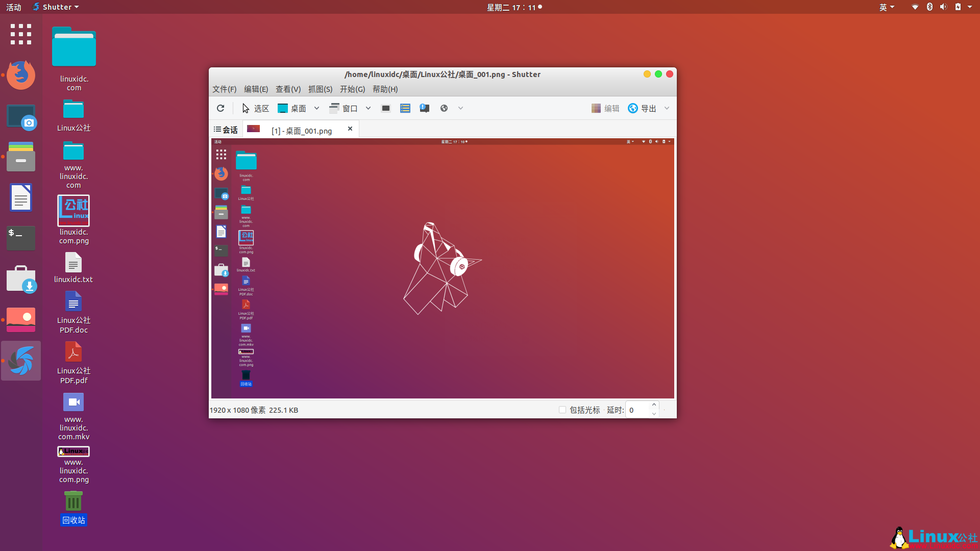
Task: Close the 桌面_001.png tab
Action: [350, 129]
